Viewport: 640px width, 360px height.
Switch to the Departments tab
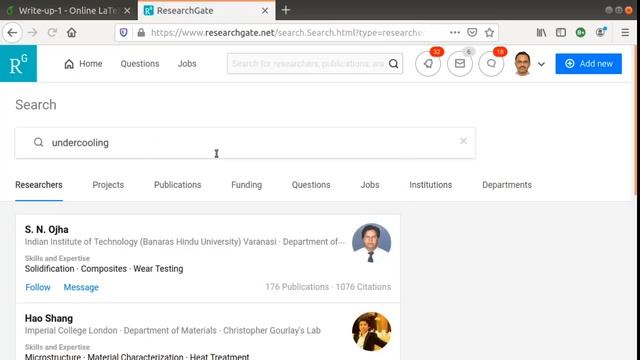click(507, 185)
